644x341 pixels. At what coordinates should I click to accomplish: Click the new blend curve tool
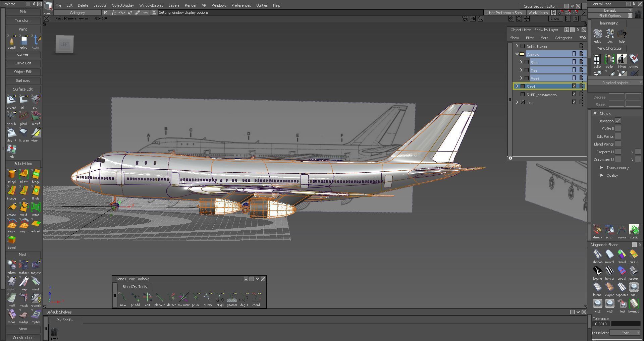pos(123,297)
